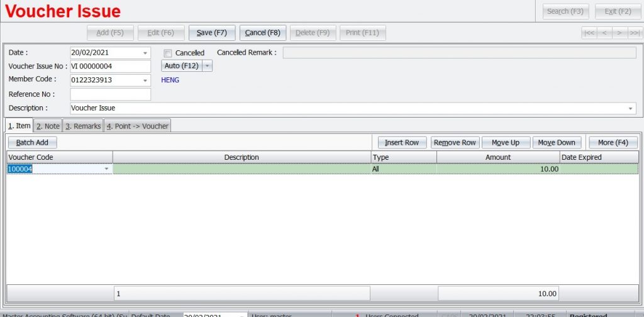The image size is (644, 317).
Task: Click the Remove Row button
Action: click(x=455, y=143)
